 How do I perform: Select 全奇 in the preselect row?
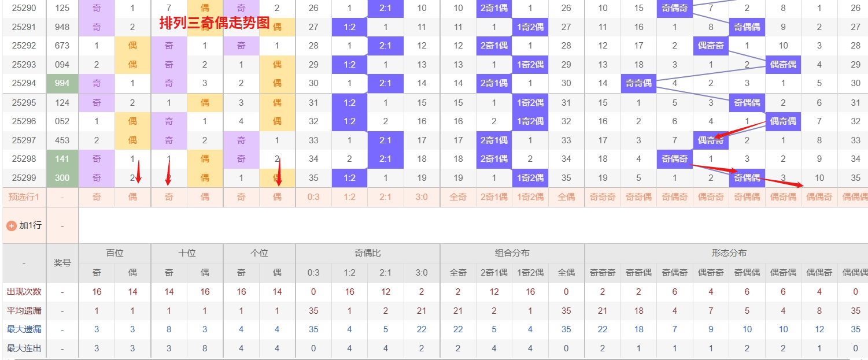point(458,197)
